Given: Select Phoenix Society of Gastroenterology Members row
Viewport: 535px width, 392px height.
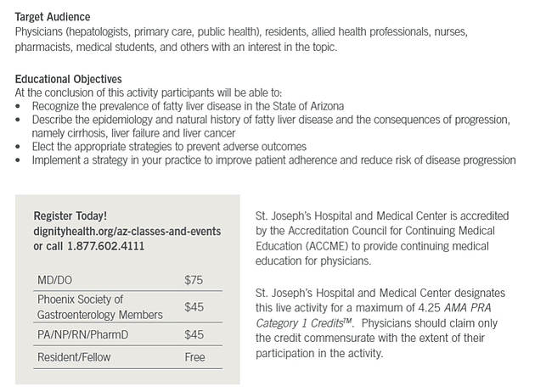Looking at the screenshot, I should (x=127, y=307).
